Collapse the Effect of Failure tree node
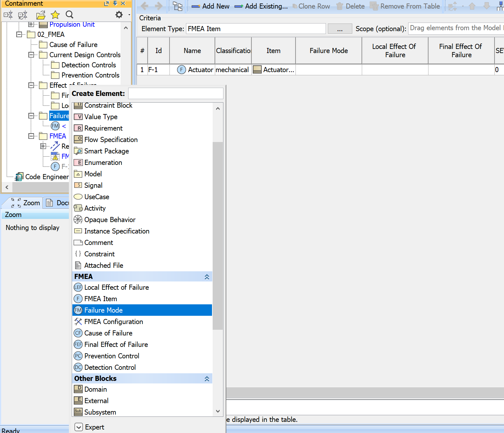504x433 pixels. pyautogui.click(x=31, y=85)
